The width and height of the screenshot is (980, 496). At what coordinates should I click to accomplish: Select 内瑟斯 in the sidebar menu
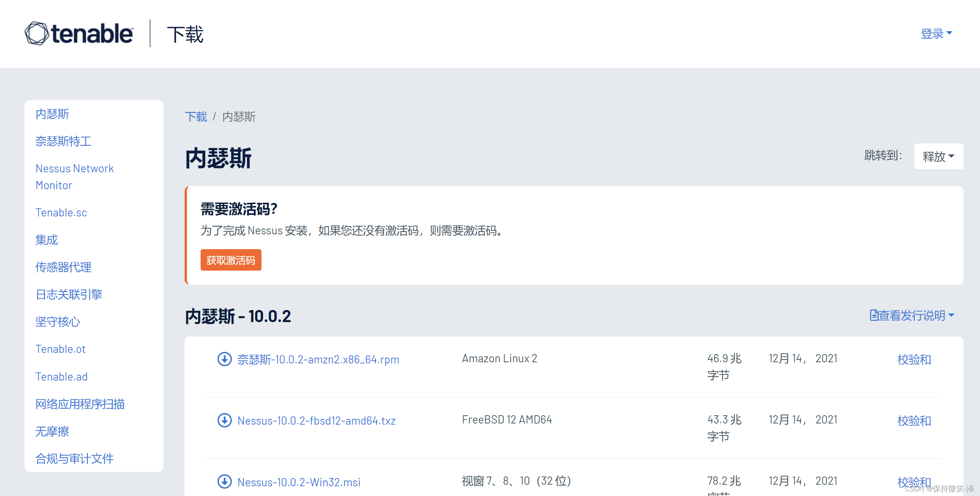(x=52, y=114)
